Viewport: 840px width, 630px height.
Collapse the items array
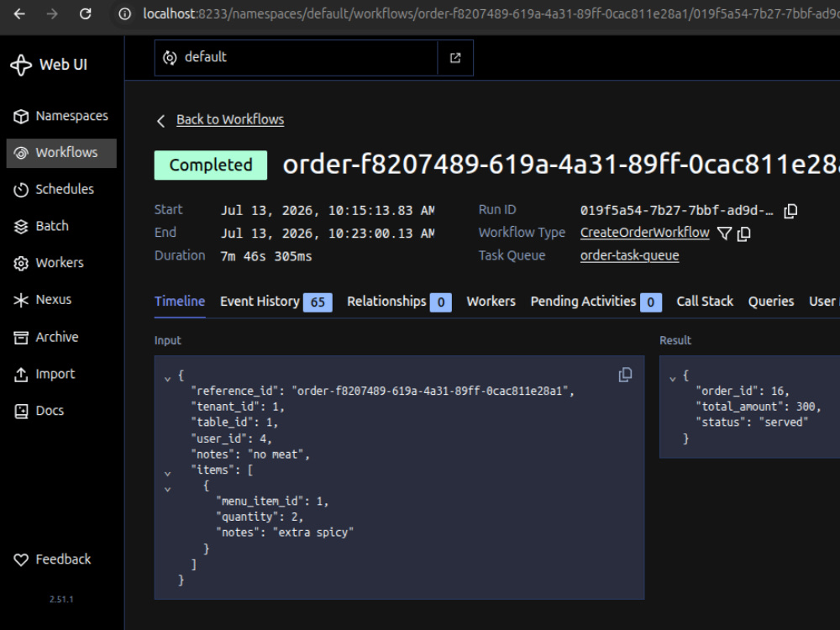point(168,474)
